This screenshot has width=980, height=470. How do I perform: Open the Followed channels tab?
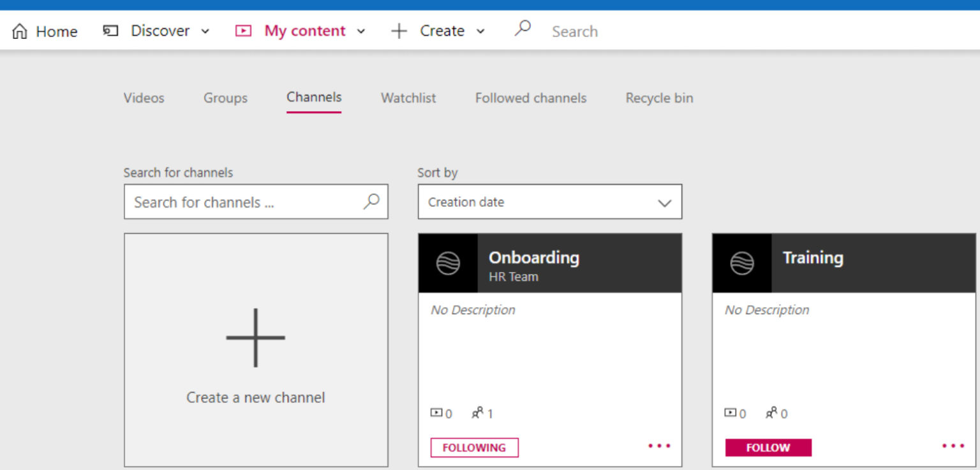point(531,98)
